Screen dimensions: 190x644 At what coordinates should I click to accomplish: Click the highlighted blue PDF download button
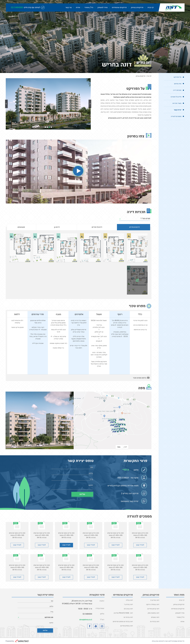pyautogui.click(x=66, y=545)
